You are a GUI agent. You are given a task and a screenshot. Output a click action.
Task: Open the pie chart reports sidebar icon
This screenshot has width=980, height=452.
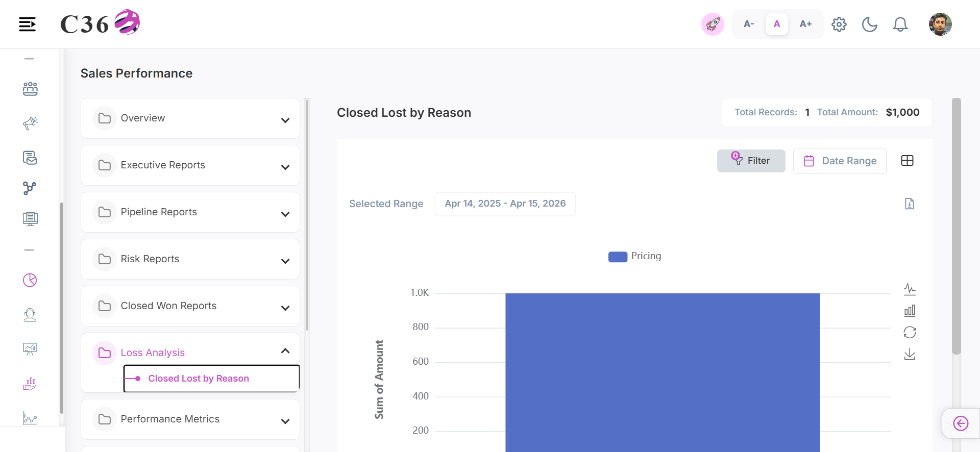(30, 280)
